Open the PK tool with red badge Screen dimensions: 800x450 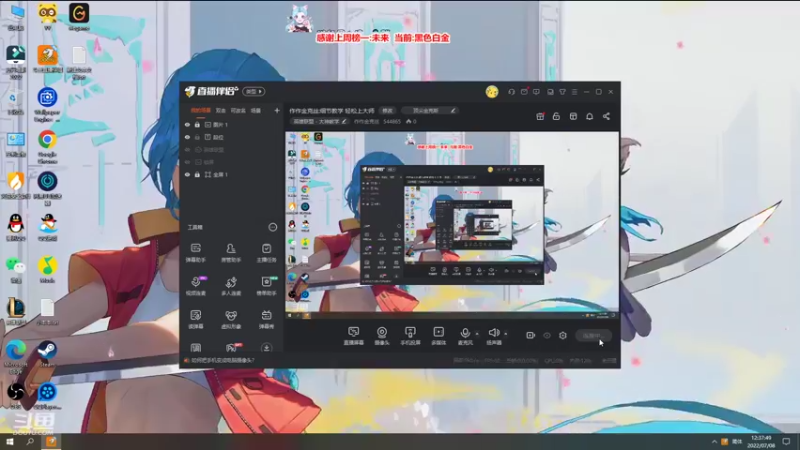[232, 348]
